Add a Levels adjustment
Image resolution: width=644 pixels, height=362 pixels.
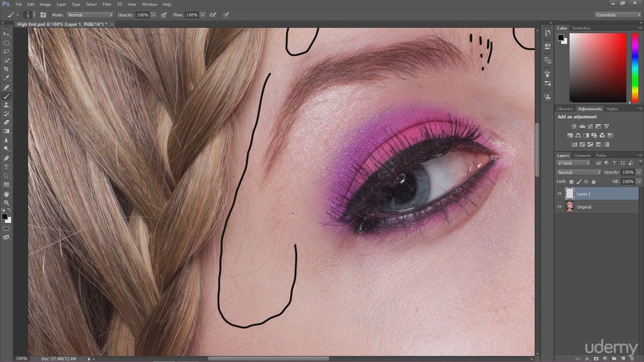(582, 126)
